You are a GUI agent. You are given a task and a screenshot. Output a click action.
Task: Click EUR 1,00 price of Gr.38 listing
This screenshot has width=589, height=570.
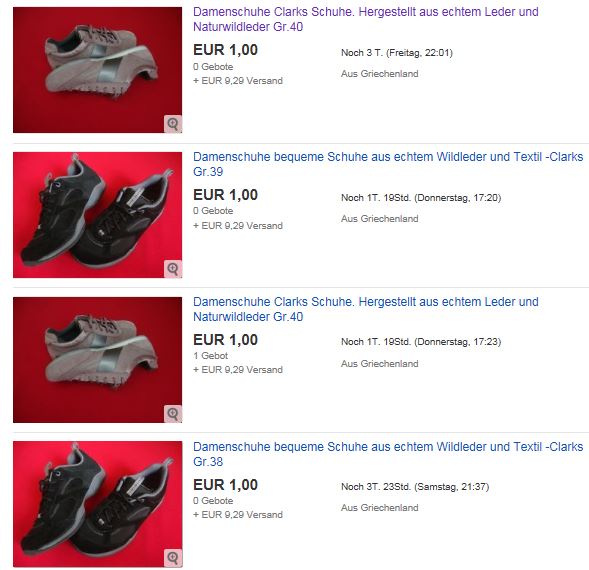225,485
